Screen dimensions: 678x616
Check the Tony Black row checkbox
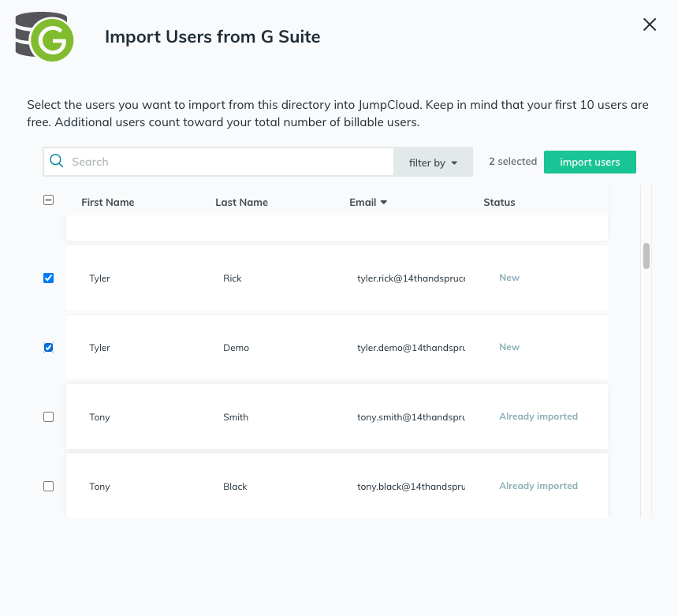pos(48,486)
